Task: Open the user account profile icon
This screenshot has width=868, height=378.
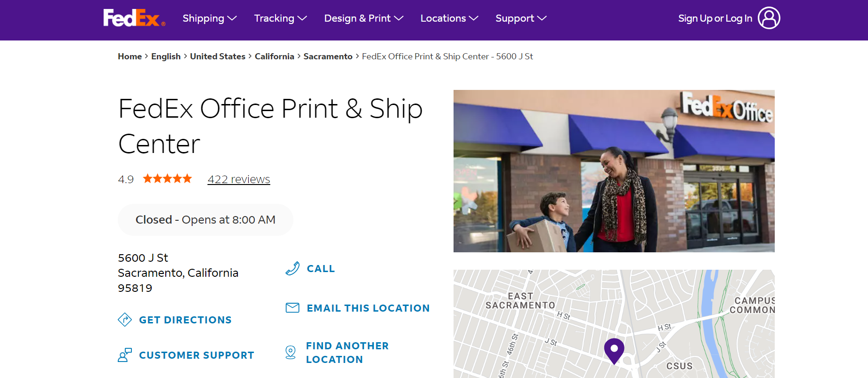Action: (769, 18)
